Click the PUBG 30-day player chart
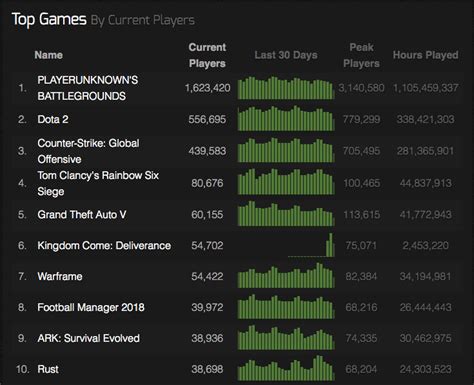Image resolution: width=474 pixels, height=385 pixels. (286, 88)
